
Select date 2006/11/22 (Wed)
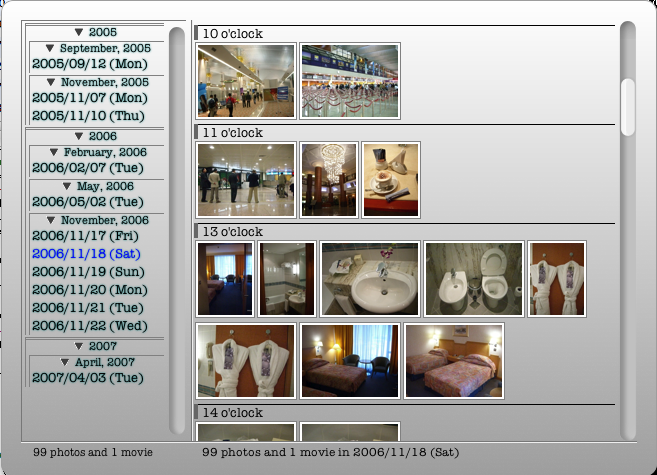[x=90, y=326]
